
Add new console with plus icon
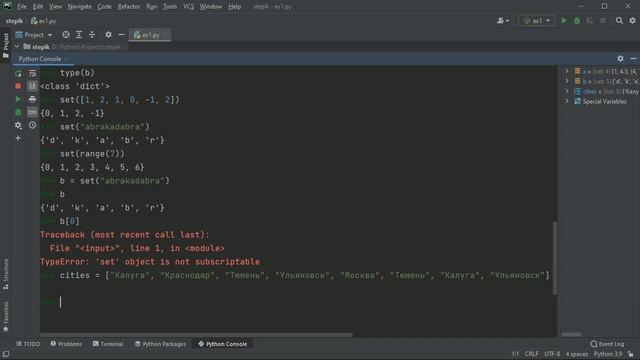(x=18, y=138)
